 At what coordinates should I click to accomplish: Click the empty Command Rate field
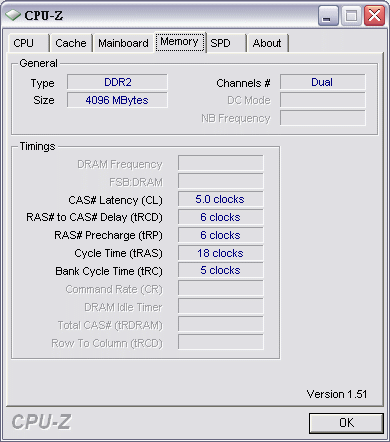point(221,288)
